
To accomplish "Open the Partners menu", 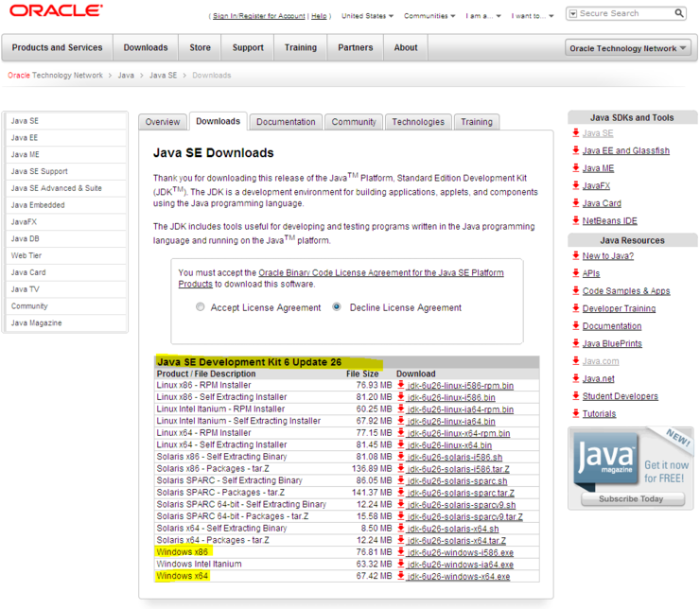I will tap(356, 47).
